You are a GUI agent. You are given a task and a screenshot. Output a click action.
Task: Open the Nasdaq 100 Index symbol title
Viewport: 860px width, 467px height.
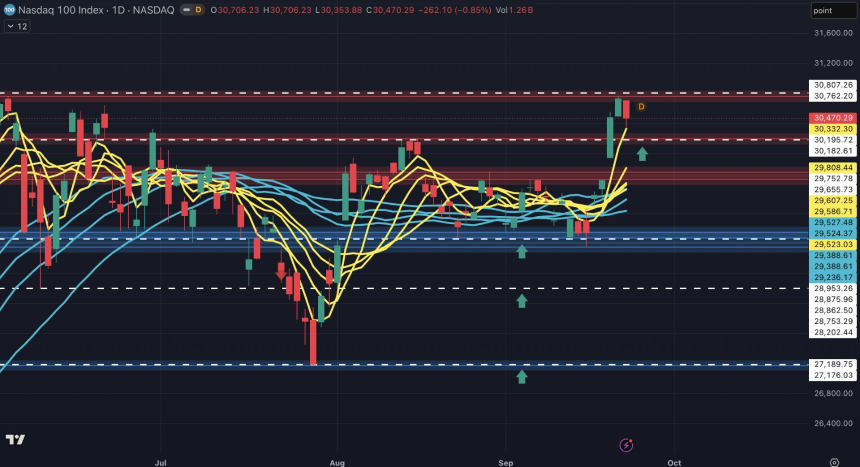click(x=96, y=10)
